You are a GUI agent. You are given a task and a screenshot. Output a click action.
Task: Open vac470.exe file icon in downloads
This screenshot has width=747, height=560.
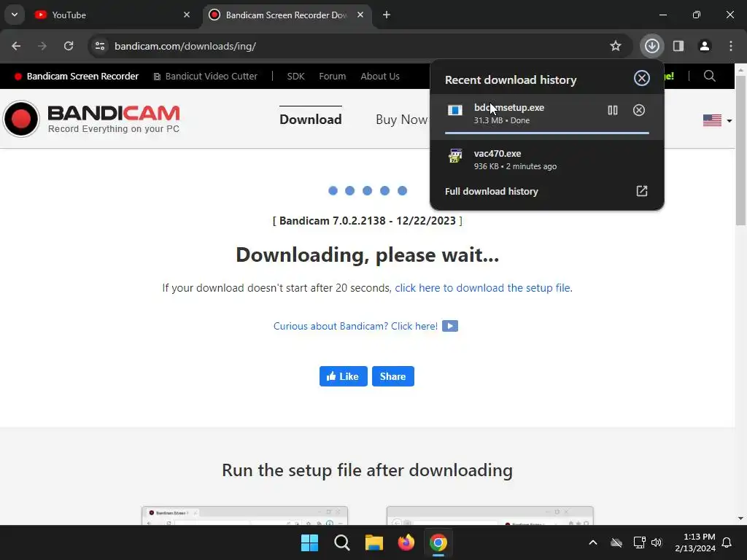point(455,156)
